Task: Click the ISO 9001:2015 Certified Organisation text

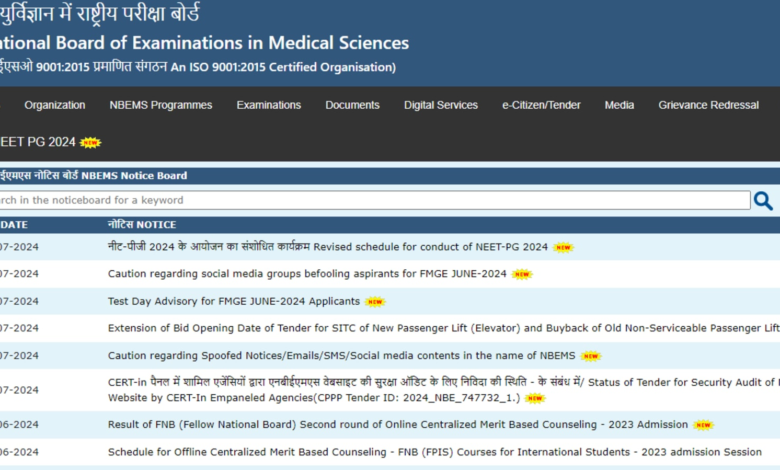Action: click(198, 67)
